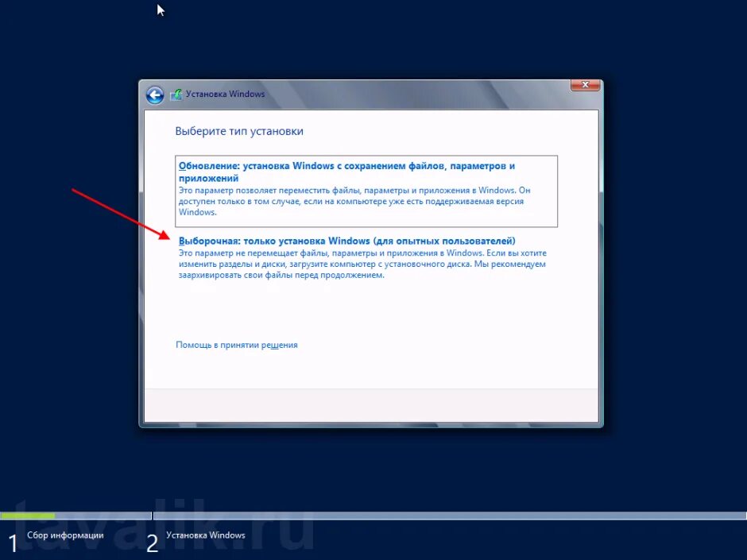Click the heading Выберите тип установки
This screenshot has width=747, height=560.
tap(239, 131)
